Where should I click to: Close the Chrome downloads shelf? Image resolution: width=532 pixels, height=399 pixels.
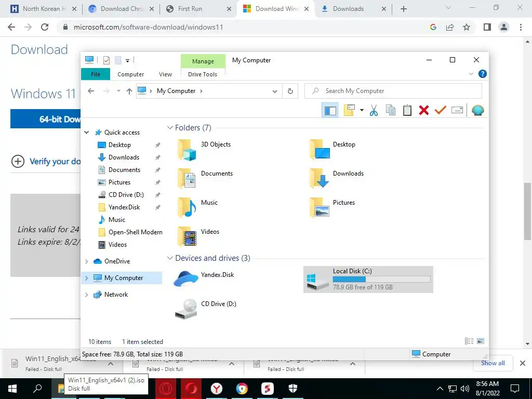tap(523, 363)
